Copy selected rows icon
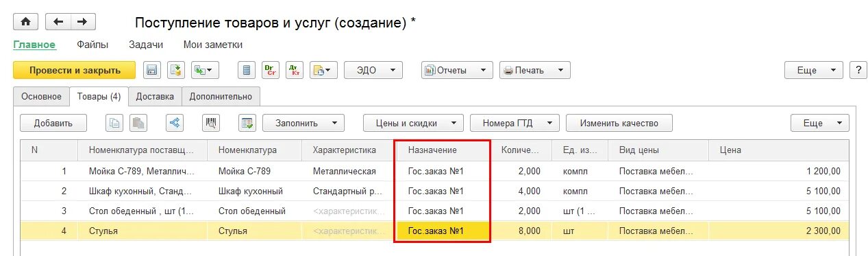Image resolution: width=868 pixels, height=256 pixels. [x=114, y=123]
